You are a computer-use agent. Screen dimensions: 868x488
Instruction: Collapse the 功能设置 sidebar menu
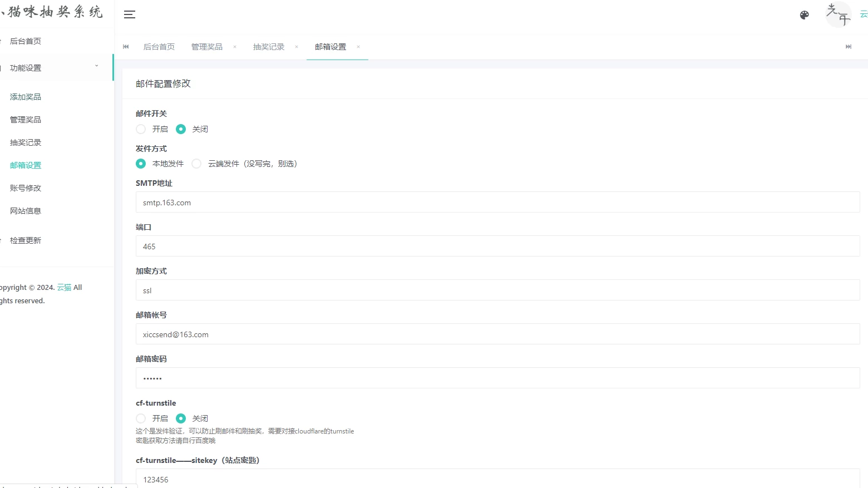point(56,68)
